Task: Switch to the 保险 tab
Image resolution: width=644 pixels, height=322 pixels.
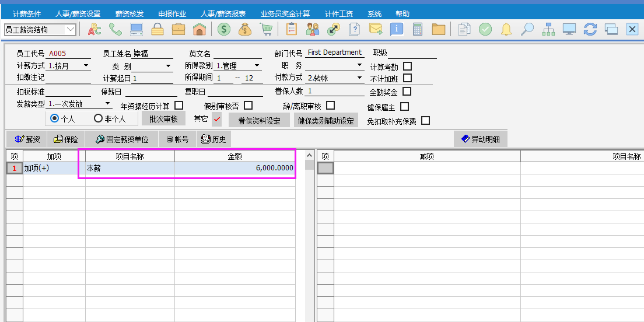Action: [x=65, y=139]
